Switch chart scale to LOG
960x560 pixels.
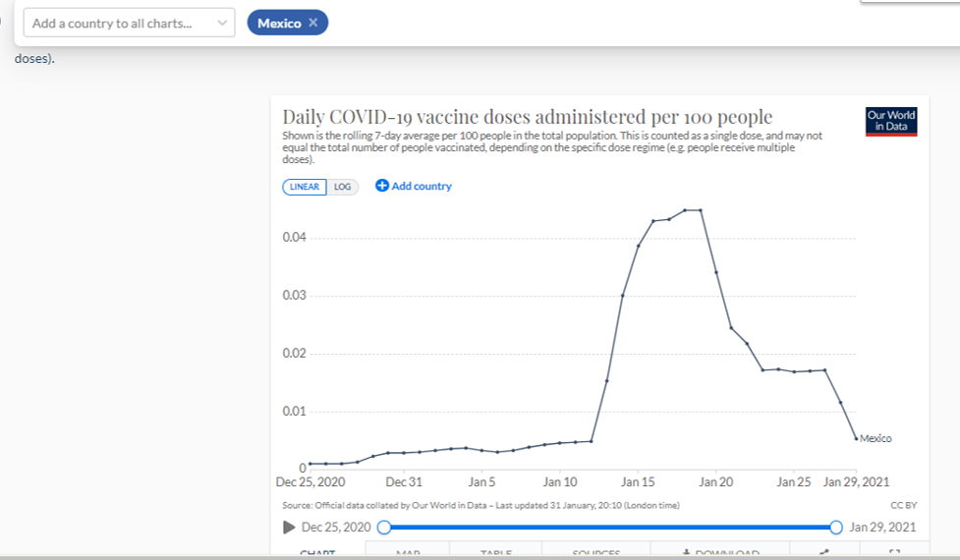point(343,187)
